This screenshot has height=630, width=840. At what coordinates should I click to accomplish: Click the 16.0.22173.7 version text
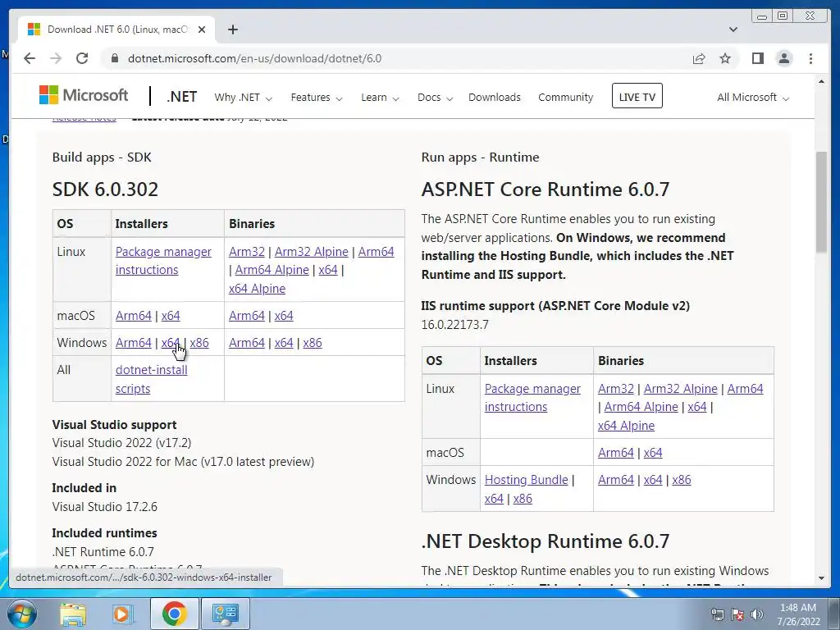(454, 325)
